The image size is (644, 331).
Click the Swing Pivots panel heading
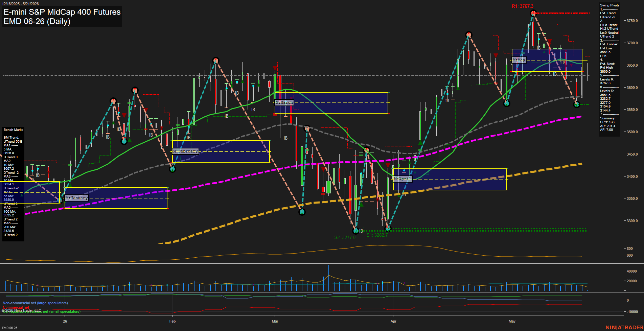tap(610, 5)
